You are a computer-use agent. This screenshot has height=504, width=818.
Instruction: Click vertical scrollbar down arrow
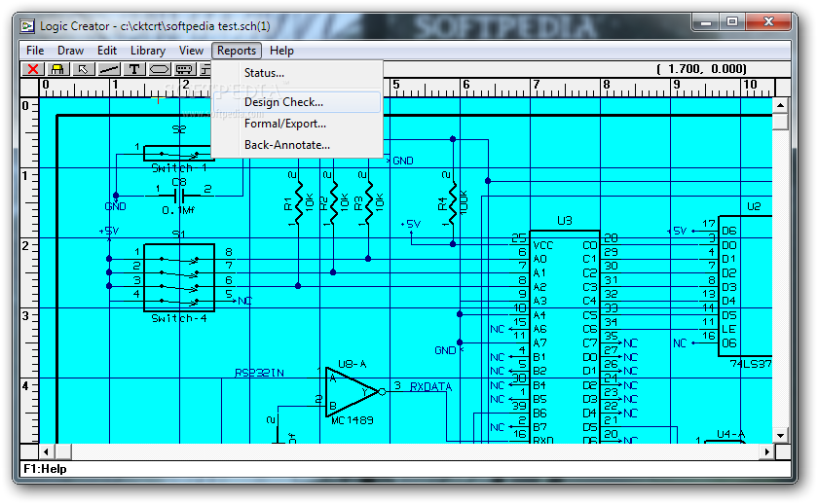pos(780,435)
